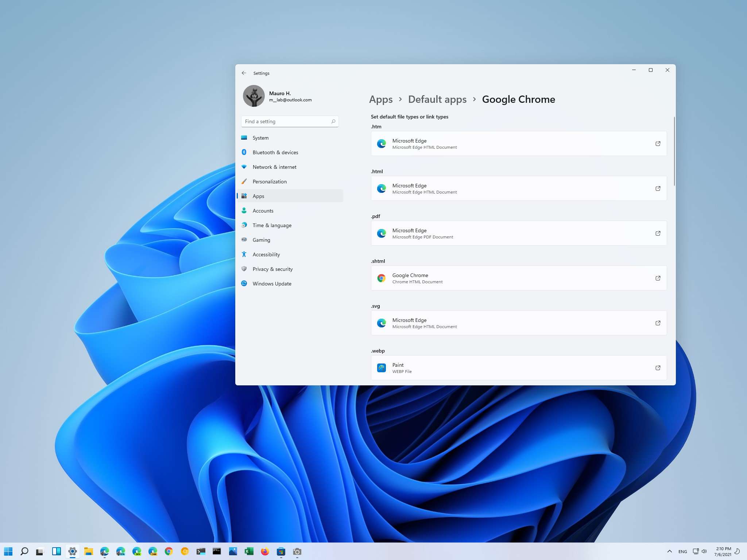Click the Windows Start button

[9, 551]
